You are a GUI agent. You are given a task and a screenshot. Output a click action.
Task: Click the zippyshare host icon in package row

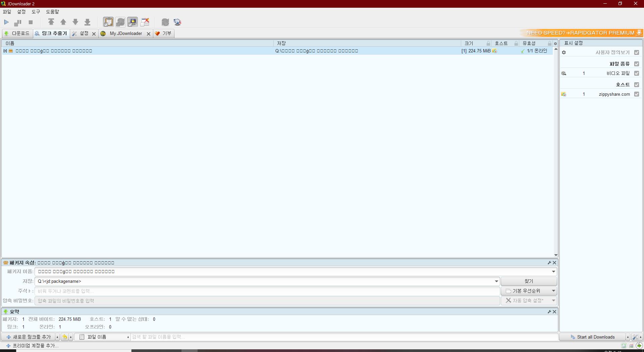click(x=495, y=51)
